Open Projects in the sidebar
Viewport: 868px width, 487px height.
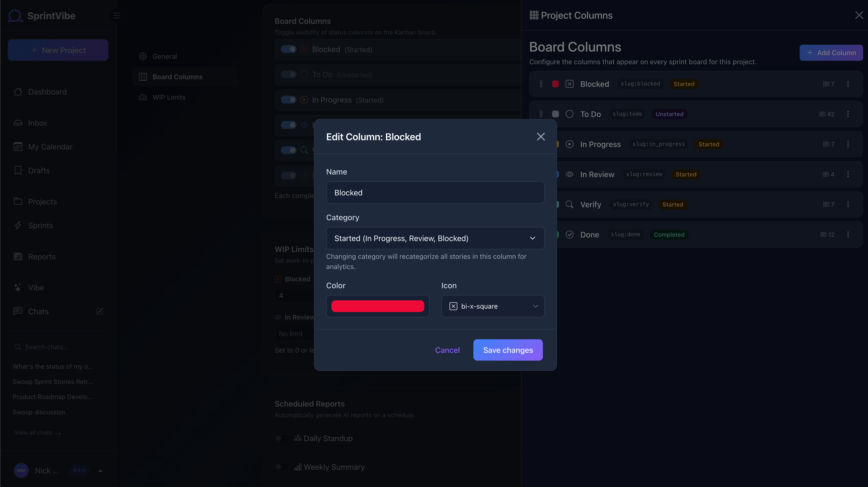click(58, 201)
